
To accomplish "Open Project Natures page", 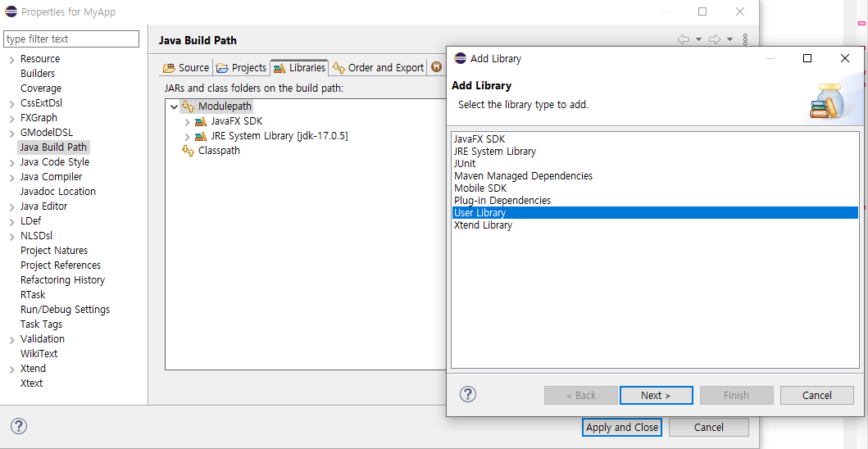I will pos(54,251).
